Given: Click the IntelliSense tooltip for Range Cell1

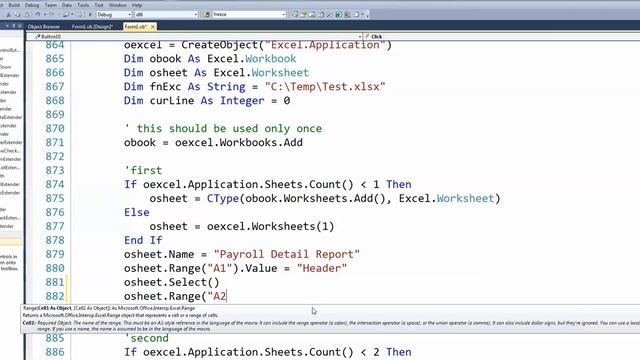Looking at the screenshot, I should (x=330, y=319).
